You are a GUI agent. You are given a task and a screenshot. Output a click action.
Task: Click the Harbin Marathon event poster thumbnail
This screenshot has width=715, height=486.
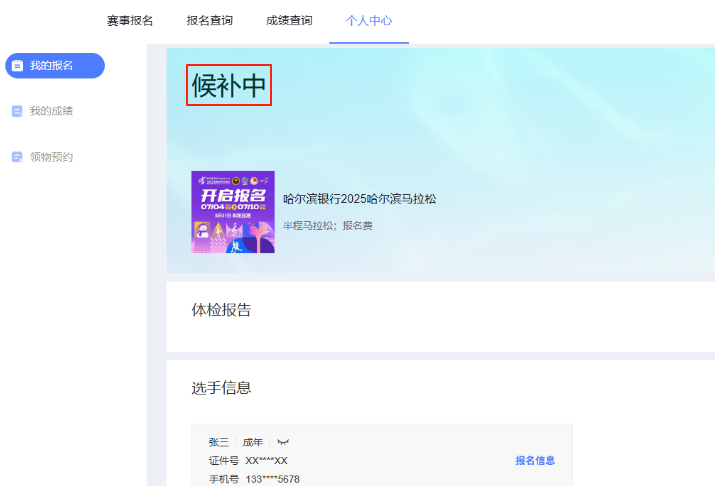coord(233,212)
